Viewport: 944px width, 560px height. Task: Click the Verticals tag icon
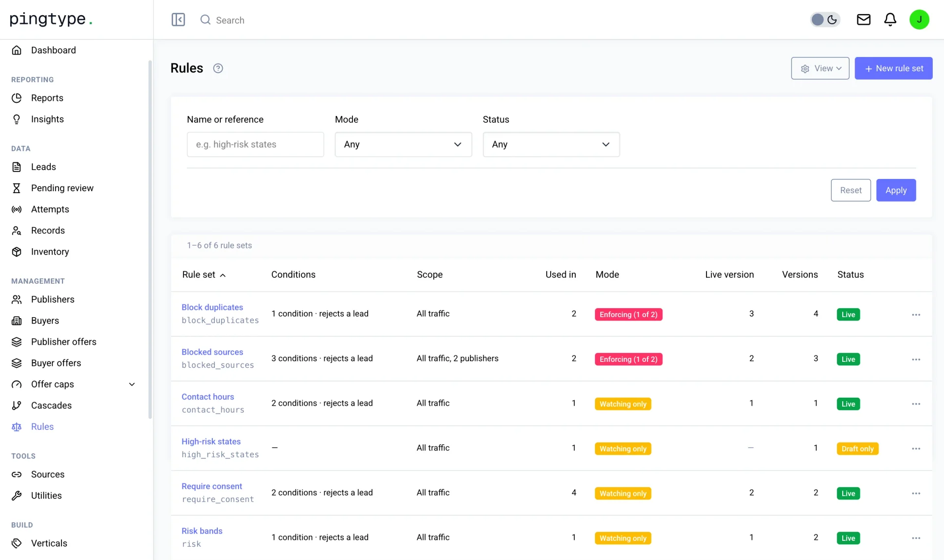(17, 543)
